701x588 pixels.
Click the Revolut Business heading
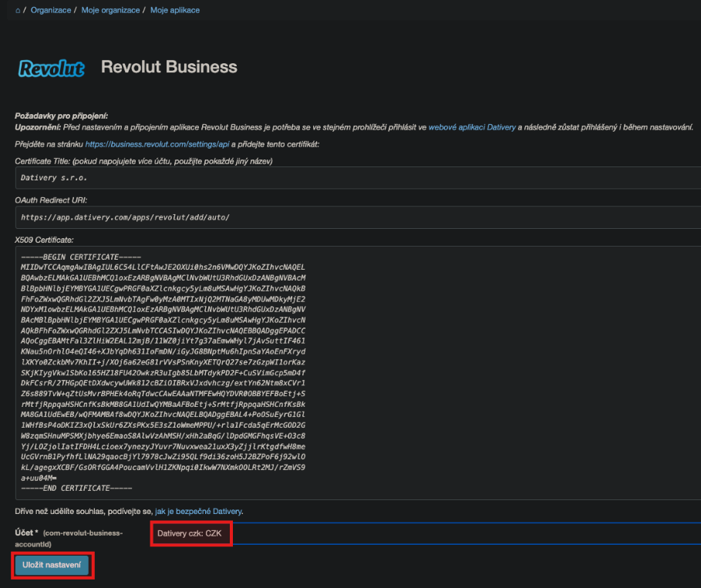[x=169, y=67]
